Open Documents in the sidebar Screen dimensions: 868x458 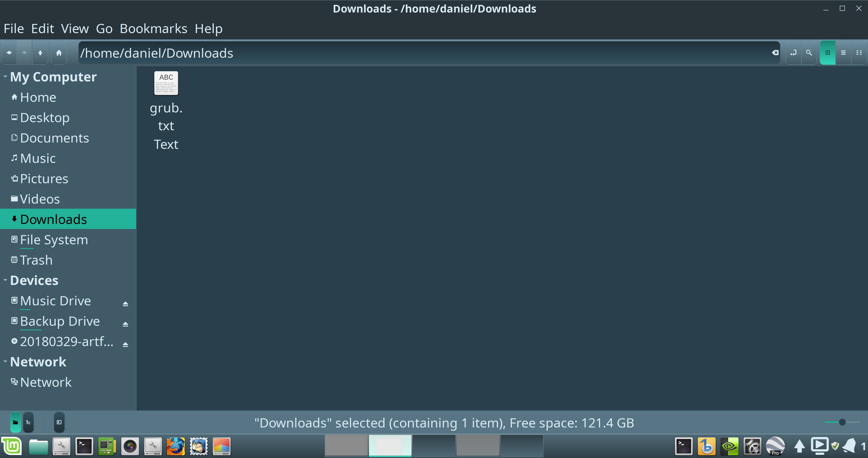pyautogui.click(x=68, y=138)
